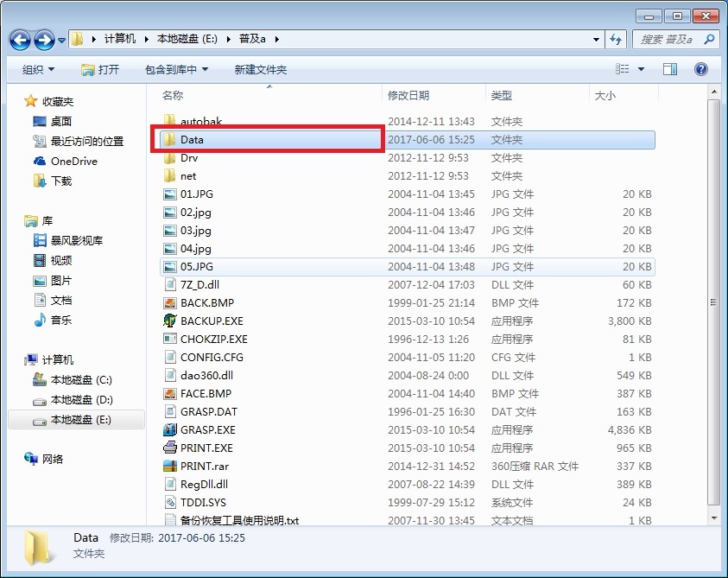
Task: Open the 组织 dropdown menu
Action: pyautogui.click(x=38, y=69)
